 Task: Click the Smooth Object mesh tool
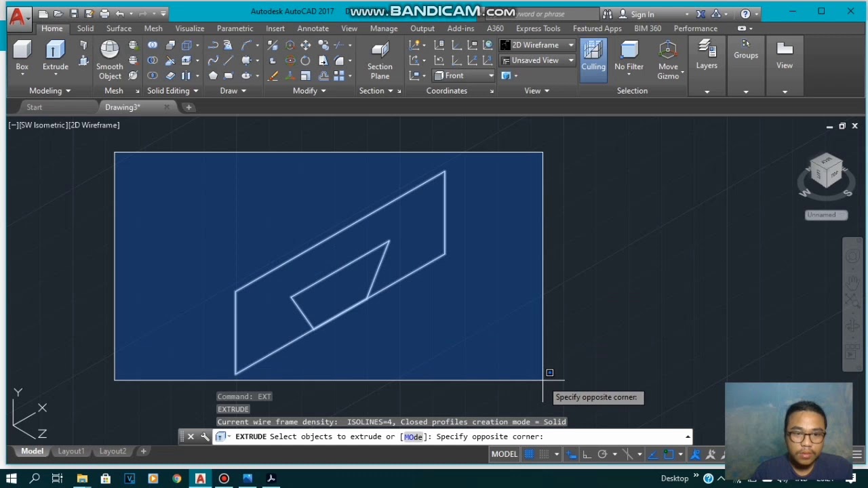pyautogui.click(x=109, y=60)
